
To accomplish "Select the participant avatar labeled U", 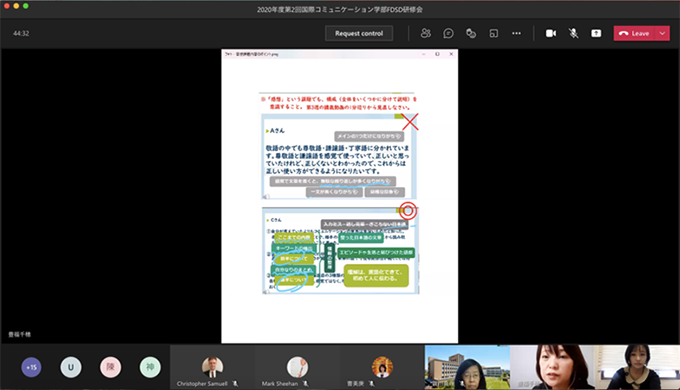I will (71, 367).
